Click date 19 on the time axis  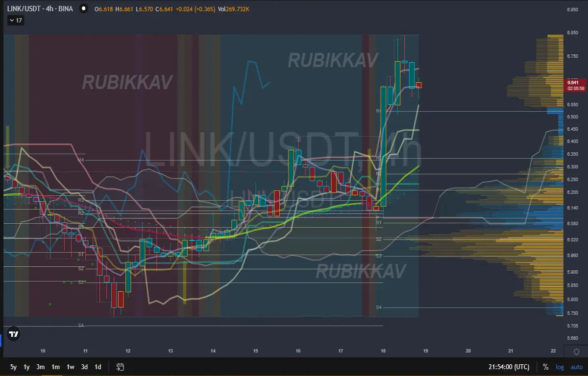point(426,351)
